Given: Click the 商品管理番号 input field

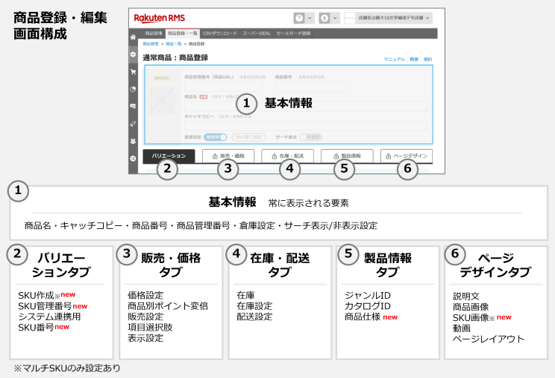Looking at the screenshot, I should 224,86.
